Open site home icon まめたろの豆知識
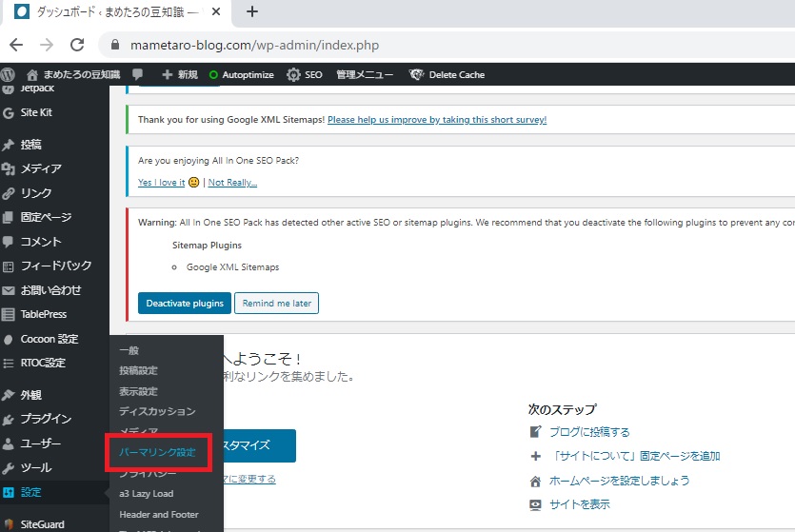 coord(32,75)
